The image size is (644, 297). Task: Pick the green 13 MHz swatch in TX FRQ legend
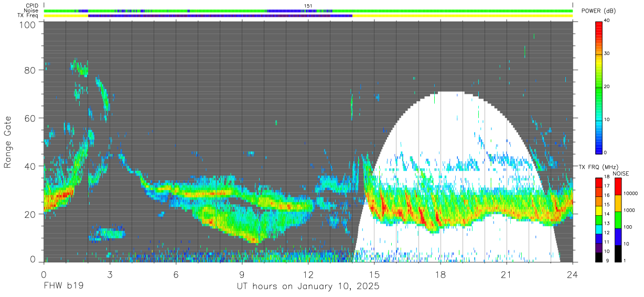click(x=599, y=219)
